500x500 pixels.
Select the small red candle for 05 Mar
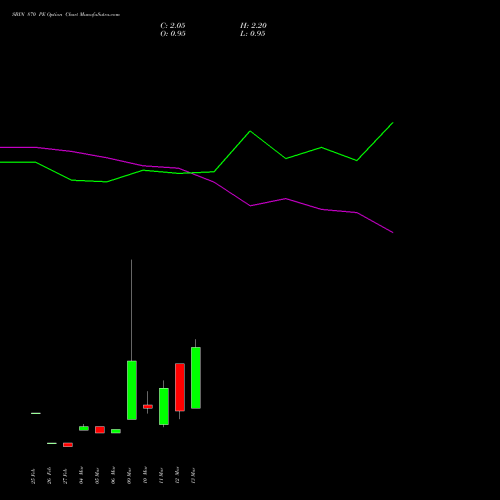click(100, 430)
